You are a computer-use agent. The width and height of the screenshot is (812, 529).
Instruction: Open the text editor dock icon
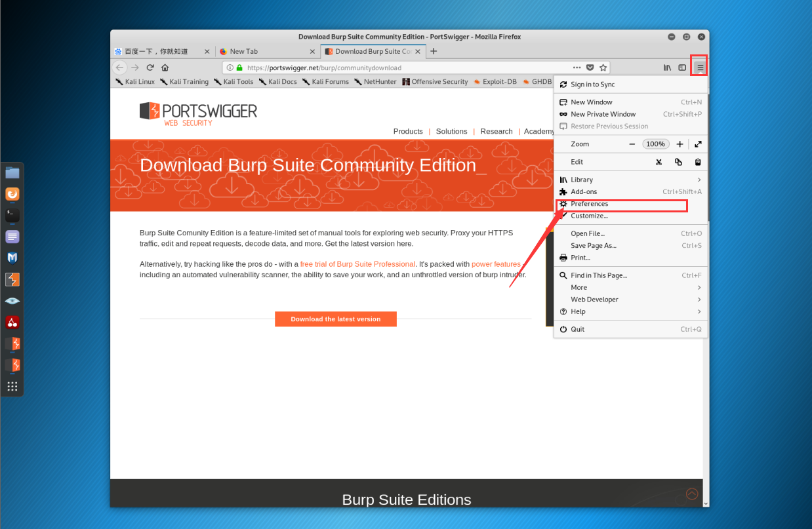pyautogui.click(x=12, y=237)
